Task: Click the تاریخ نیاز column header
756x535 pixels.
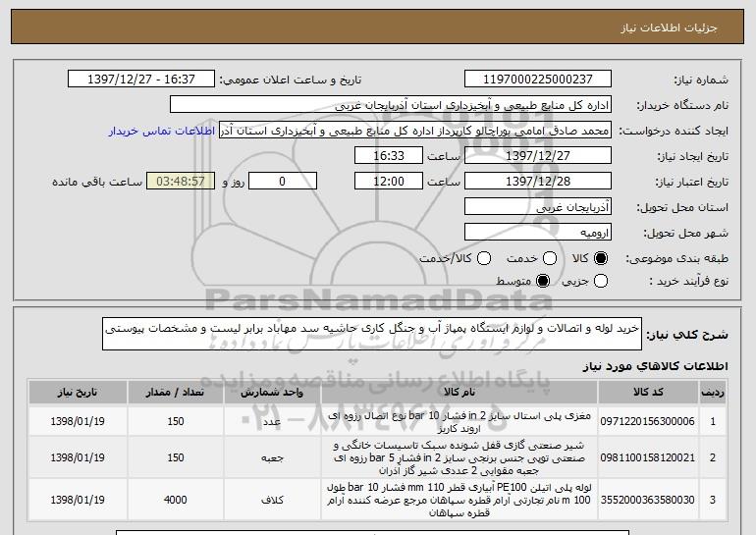Action: (x=78, y=393)
